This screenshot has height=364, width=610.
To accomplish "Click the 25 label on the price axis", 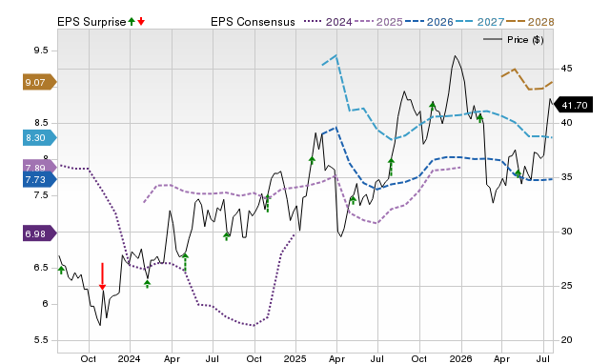I will pyautogui.click(x=566, y=286).
